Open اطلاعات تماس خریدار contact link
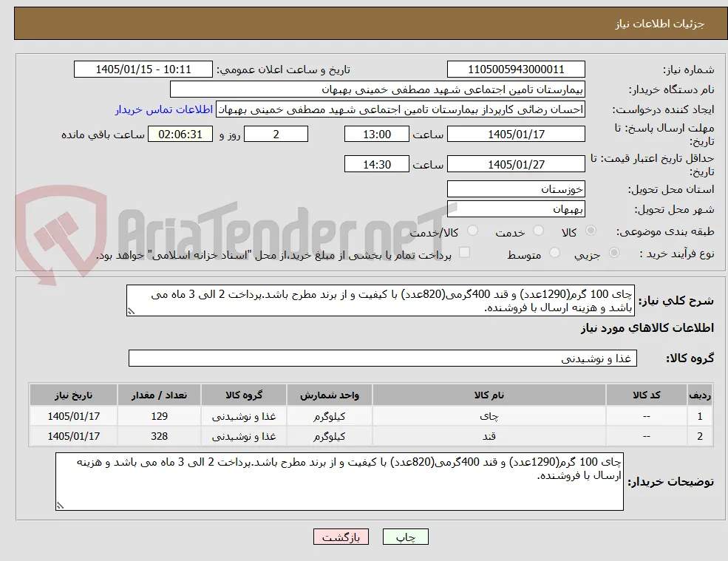Image resolution: width=728 pixels, height=561 pixels. [x=164, y=109]
